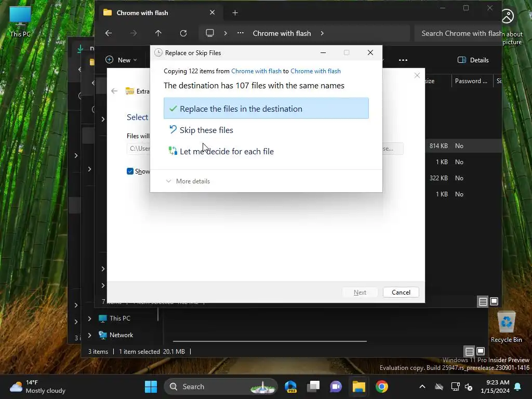Click the horizontal scrollbar in back Explorer
Screen dimensions: 532x399
click(270, 341)
